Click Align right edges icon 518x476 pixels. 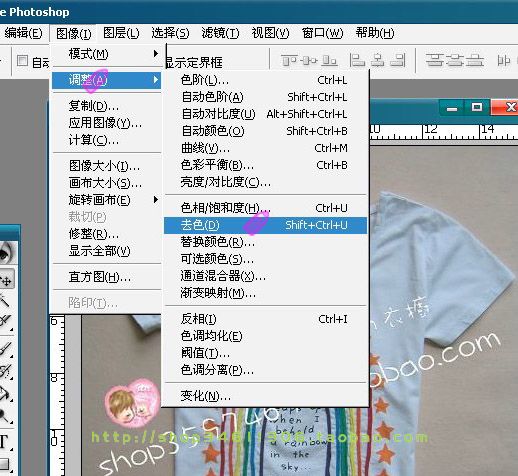pyautogui.click(x=398, y=60)
